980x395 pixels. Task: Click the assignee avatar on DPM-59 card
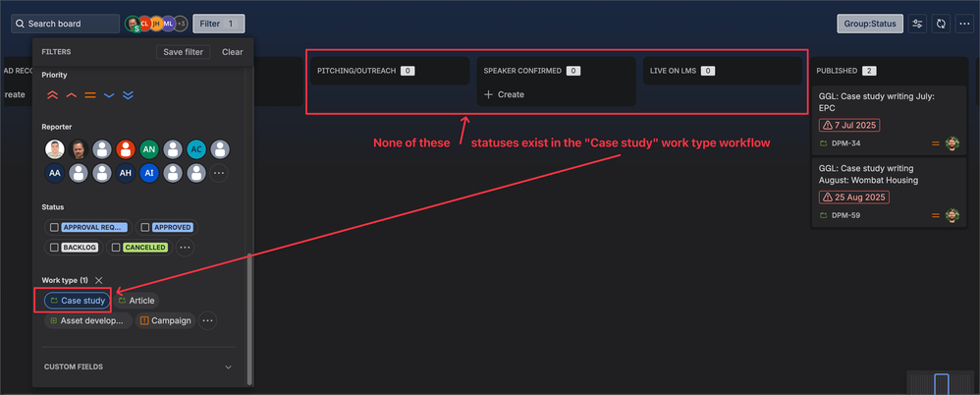952,215
